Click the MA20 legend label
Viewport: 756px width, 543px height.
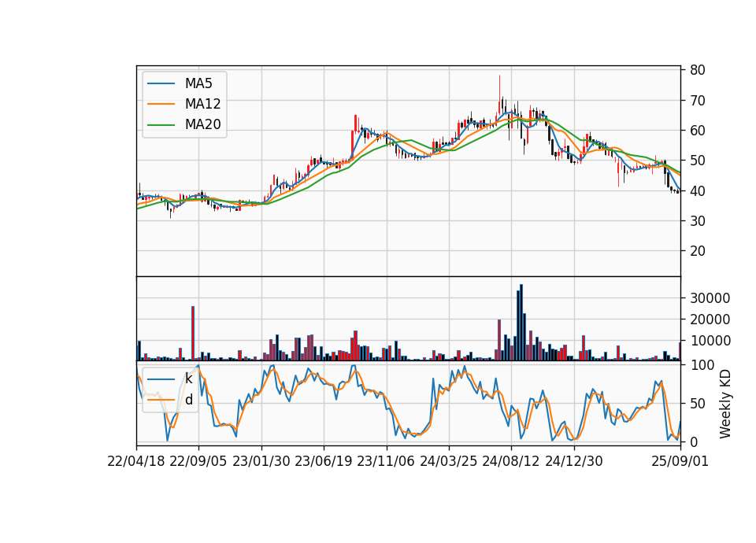coord(202,124)
